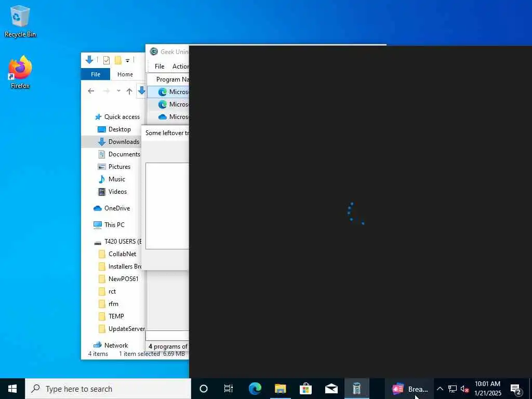
Task: Select the second Microsoft Edge row in Geek Uninstaller
Action: coord(168,104)
